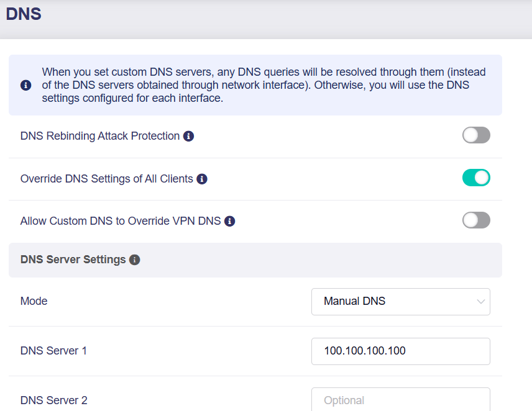Click the custom DNS servers notice text
The image size is (532, 411).
coord(264,85)
